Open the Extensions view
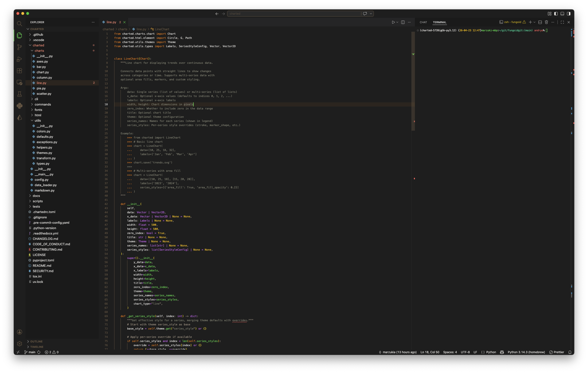This screenshot has width=588, height=373. point(19,71)
